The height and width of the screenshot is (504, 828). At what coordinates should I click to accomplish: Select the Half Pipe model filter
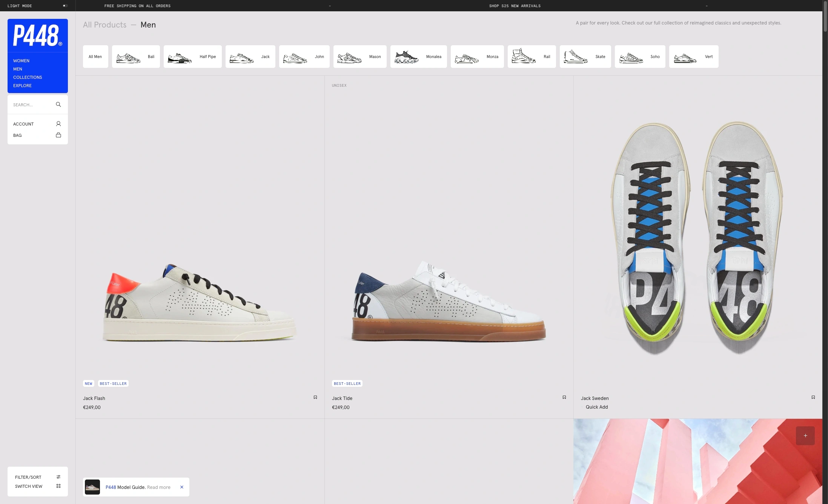tap(193, 57)
